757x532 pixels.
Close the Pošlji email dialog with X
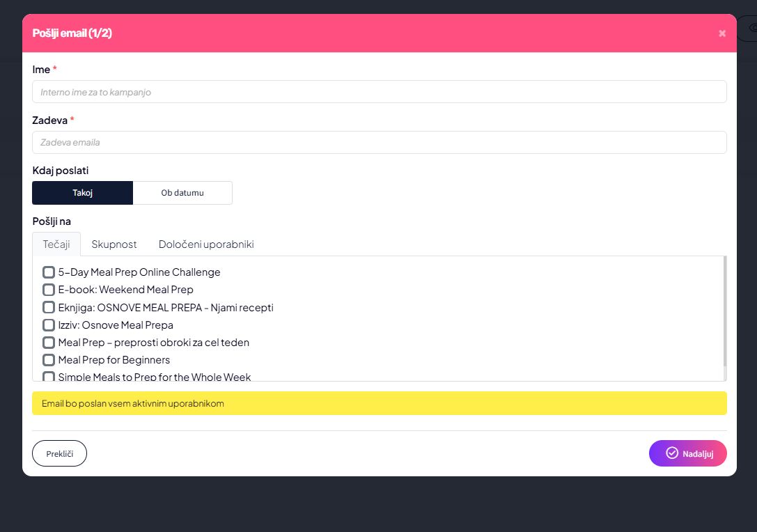coord(722,33)
